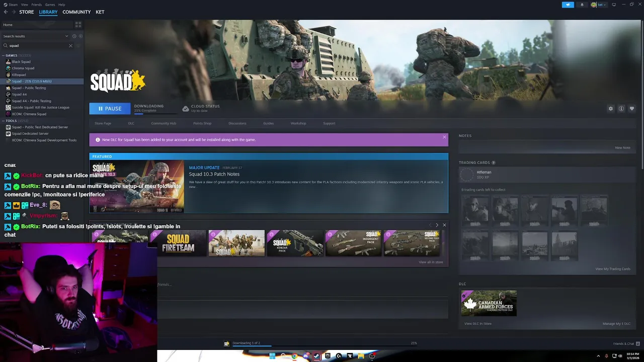Close the store items carousel
Viewport: 644px width, 362px height.
[x=444, y=225]
